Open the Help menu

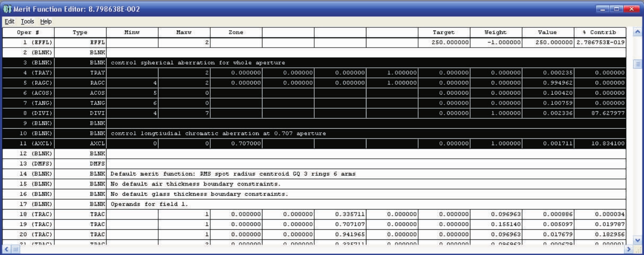coord(46,21)
